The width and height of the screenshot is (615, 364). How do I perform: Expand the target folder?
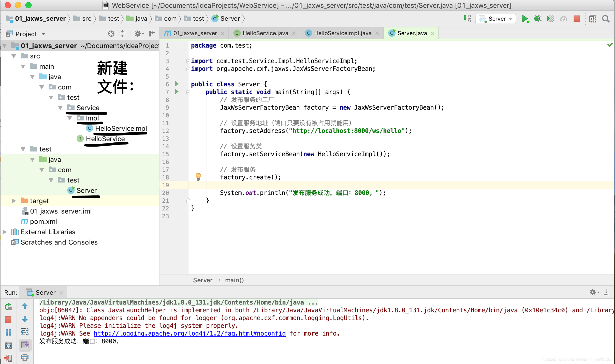click(x=14, y=201)
